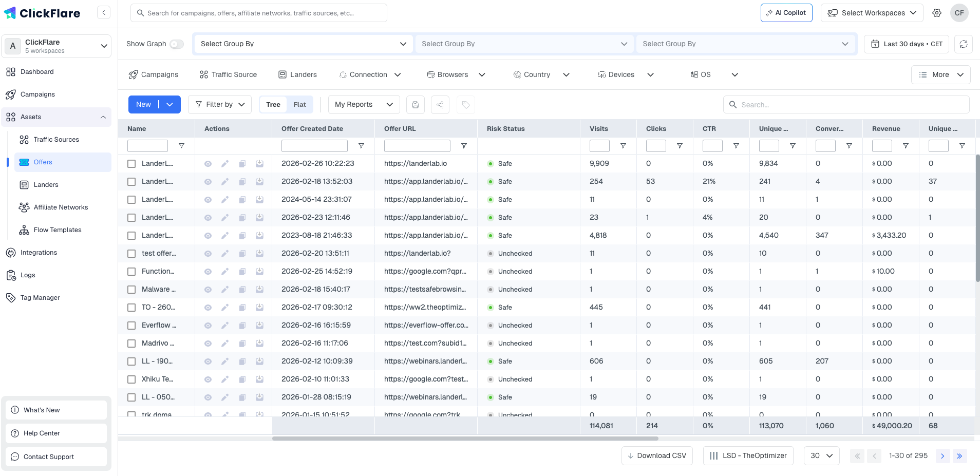
Task: Click the filter funnel icon under Visits column
Action: pyautogui.click(x=623, y=146)
